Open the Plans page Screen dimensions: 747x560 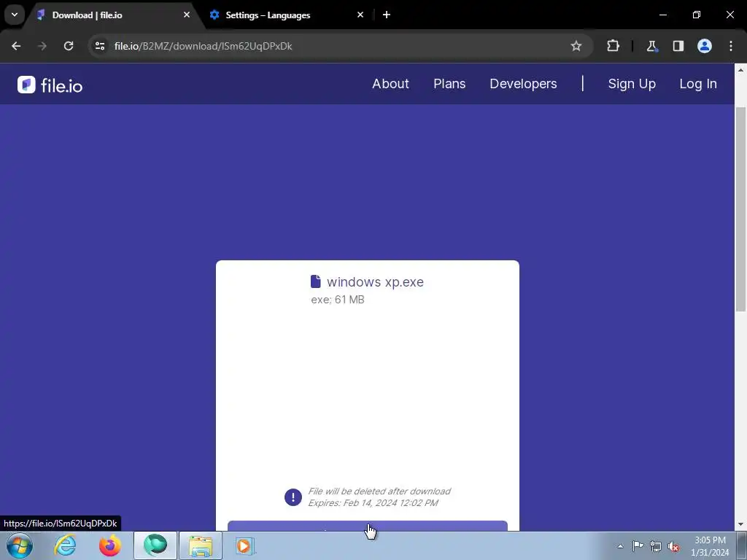click(x=449, y=84)
